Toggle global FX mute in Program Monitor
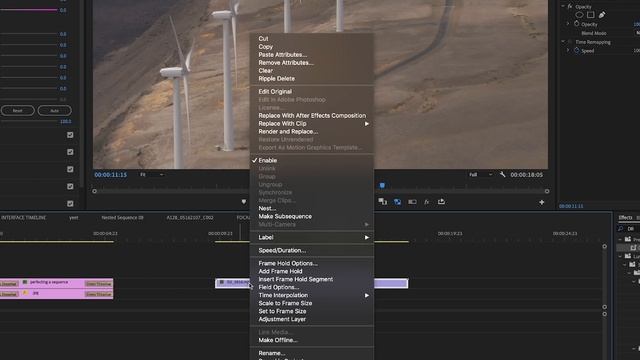Image resolution: width=640 pixels, height=360 pixels. [427, 202]
